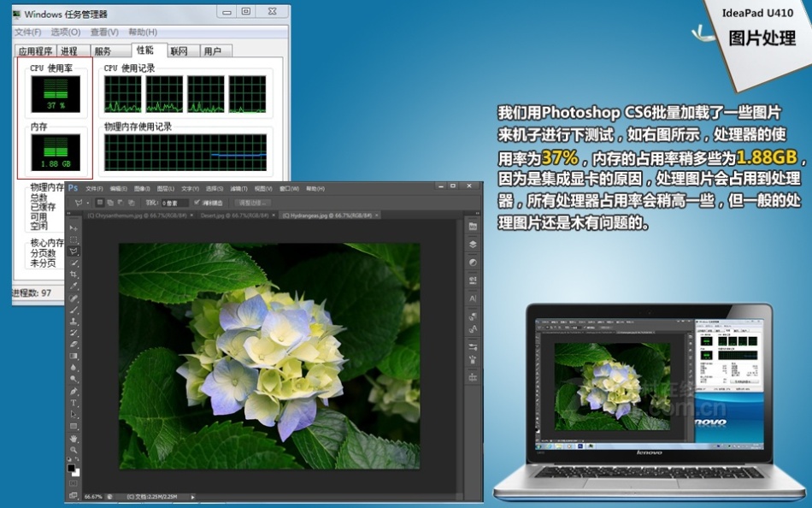Open Photoshop 图像(I) menu

[x=141, y=189]
